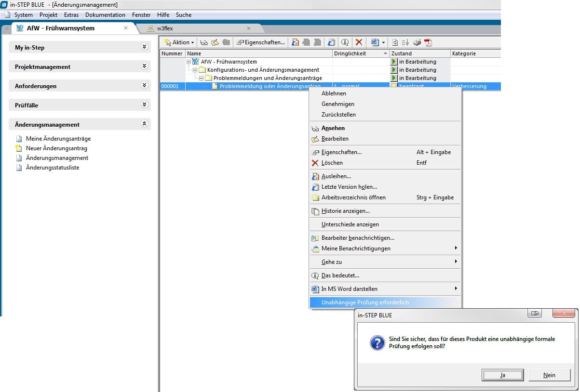Click the red X delete toolbar icon
The width and height of the screenshot is (580, 392).
pos(359,42)
